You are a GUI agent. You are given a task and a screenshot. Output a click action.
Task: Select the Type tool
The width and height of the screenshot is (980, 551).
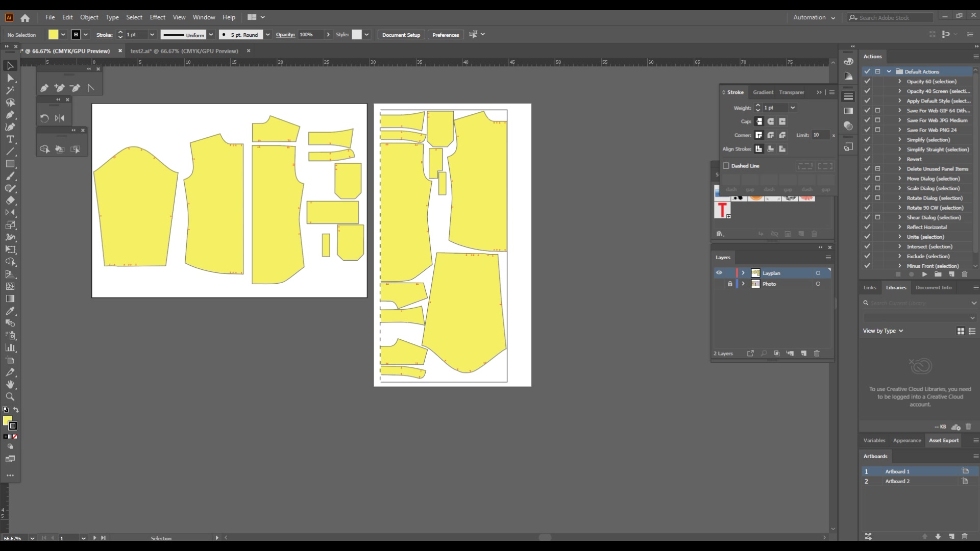[10, 139]
